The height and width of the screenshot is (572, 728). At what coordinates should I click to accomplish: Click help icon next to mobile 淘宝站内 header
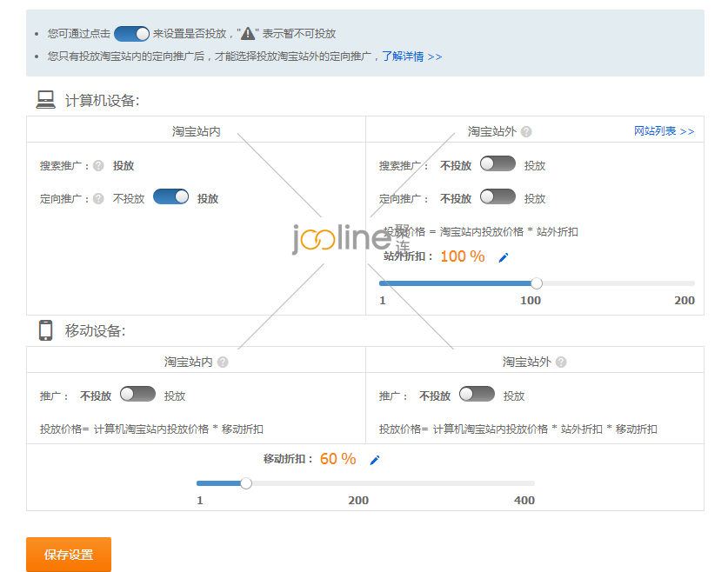223,362
